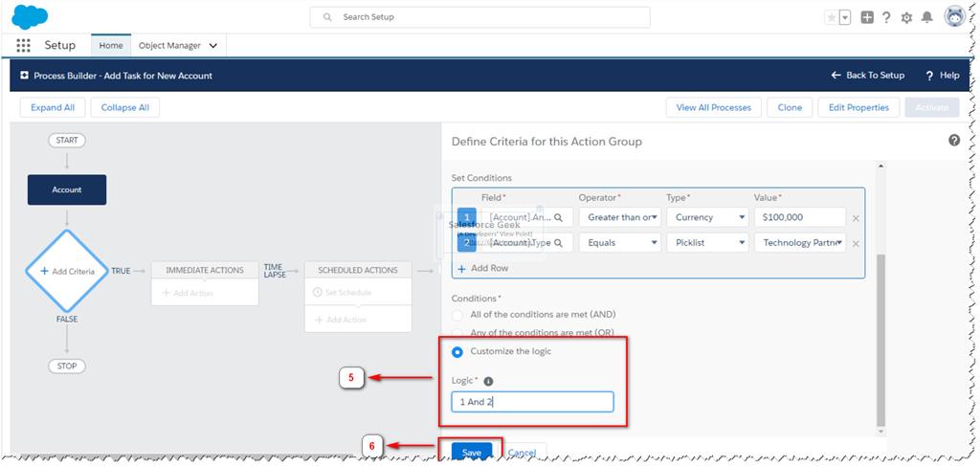Screen dimensions: 980x466
Task: Click the Salesforce cloud logo
Action: click(x=30, y=17)
